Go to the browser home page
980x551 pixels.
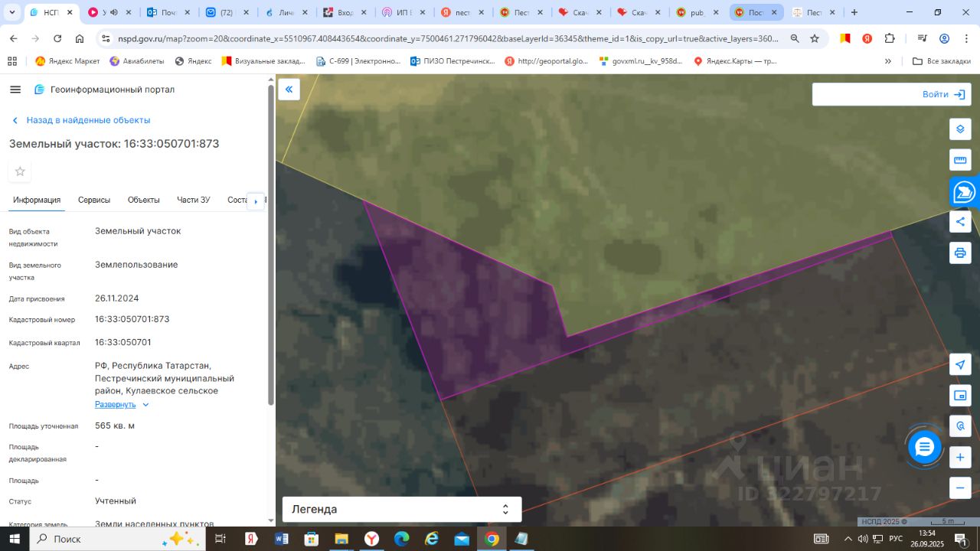pyautogui.click(x=80, y=39)
